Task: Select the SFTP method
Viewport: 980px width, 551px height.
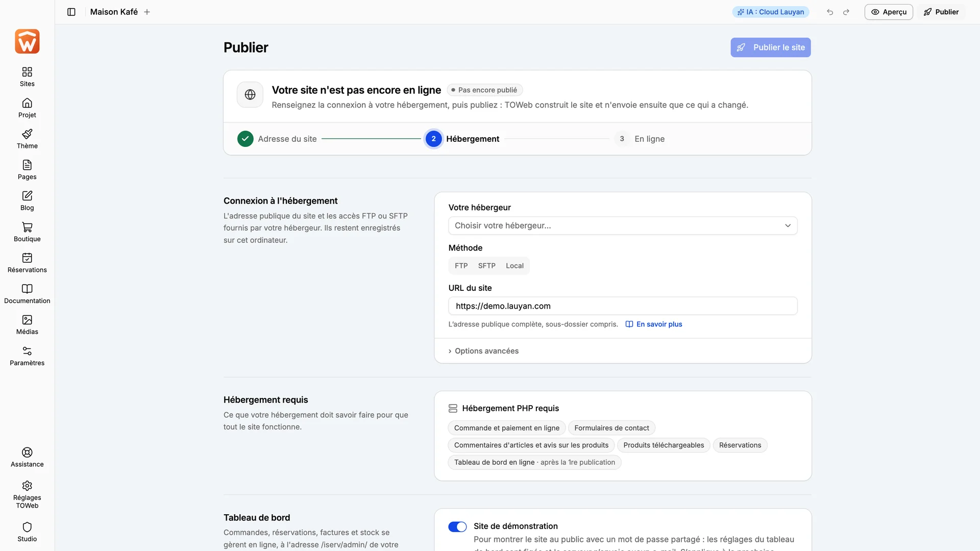Action: [487, 266]
